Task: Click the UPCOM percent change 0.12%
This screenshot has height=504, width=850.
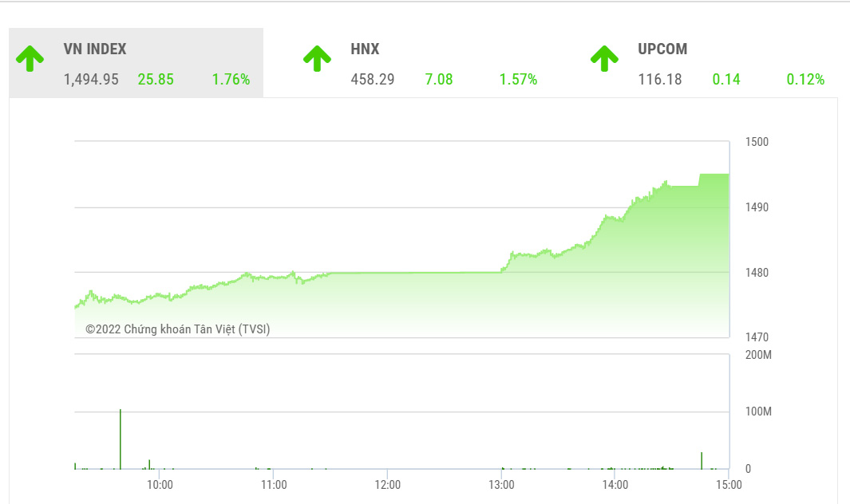Action: 805,80
